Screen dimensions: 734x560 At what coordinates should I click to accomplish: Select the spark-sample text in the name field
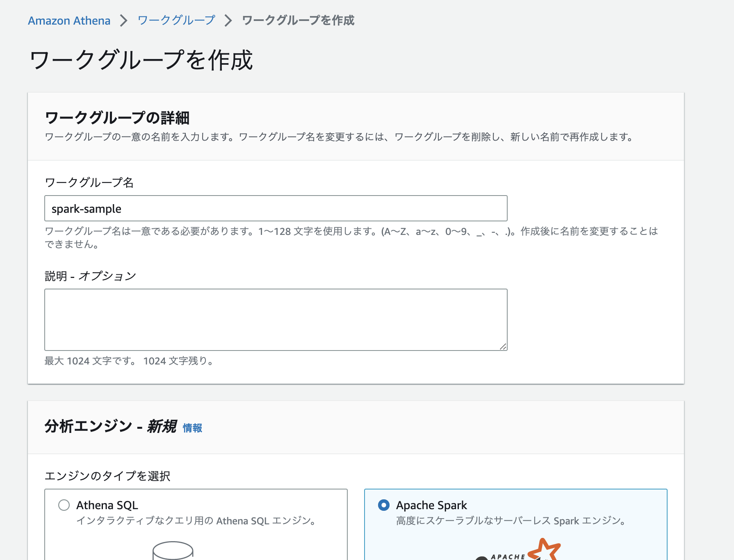pos(86,208)
